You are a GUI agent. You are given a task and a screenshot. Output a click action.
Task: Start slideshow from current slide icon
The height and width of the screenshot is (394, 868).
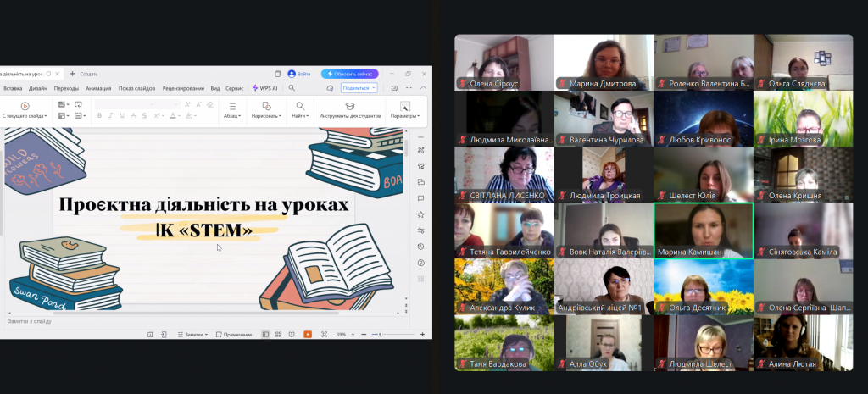tap(25, 107)
